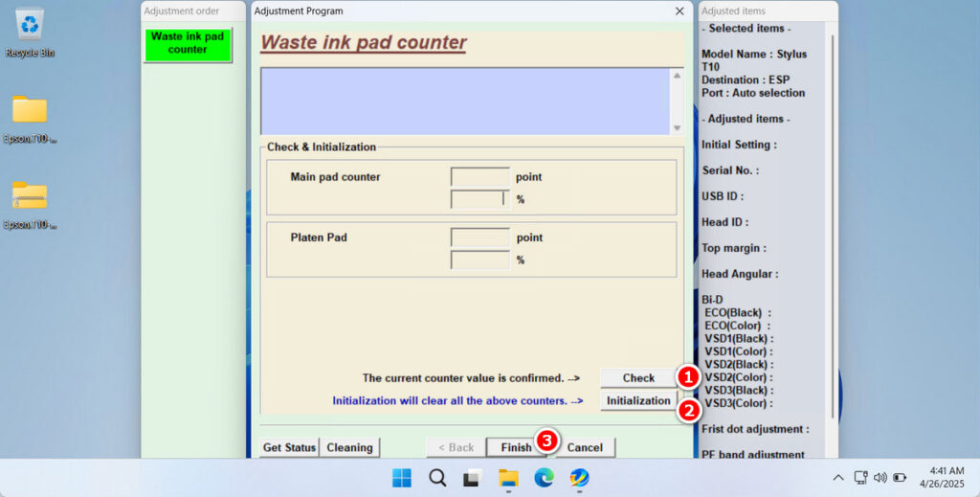Open the Windows Start menu

402,478
